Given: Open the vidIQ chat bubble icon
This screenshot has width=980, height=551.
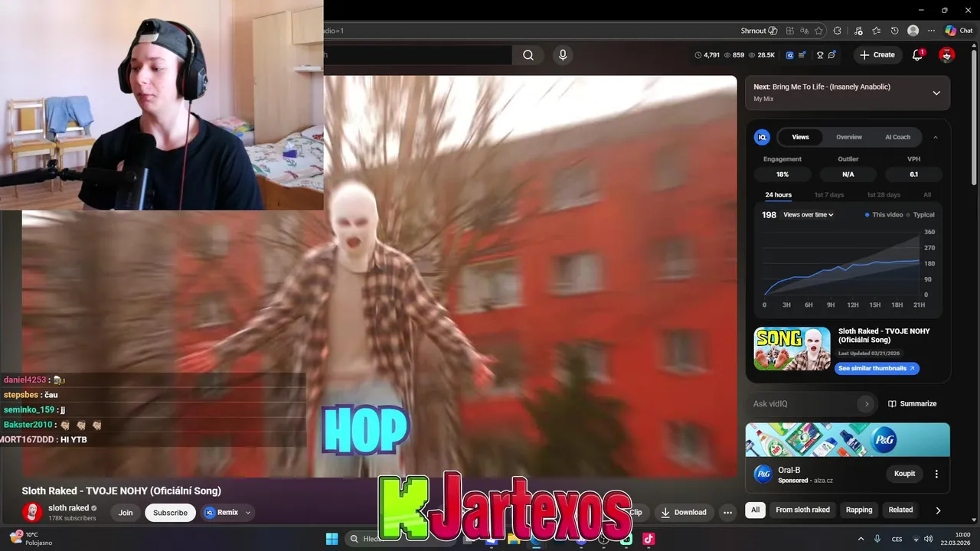Looking at the screenshot, I should click(831, 55).
